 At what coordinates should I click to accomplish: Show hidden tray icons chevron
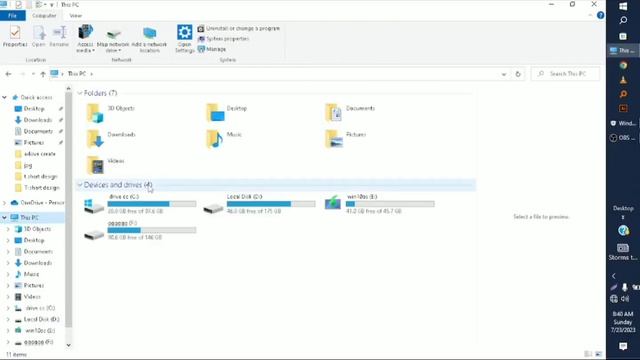(x=613, y=276)
